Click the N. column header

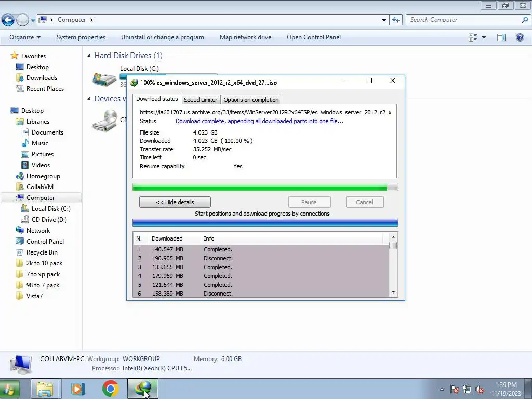click(141, 238)
